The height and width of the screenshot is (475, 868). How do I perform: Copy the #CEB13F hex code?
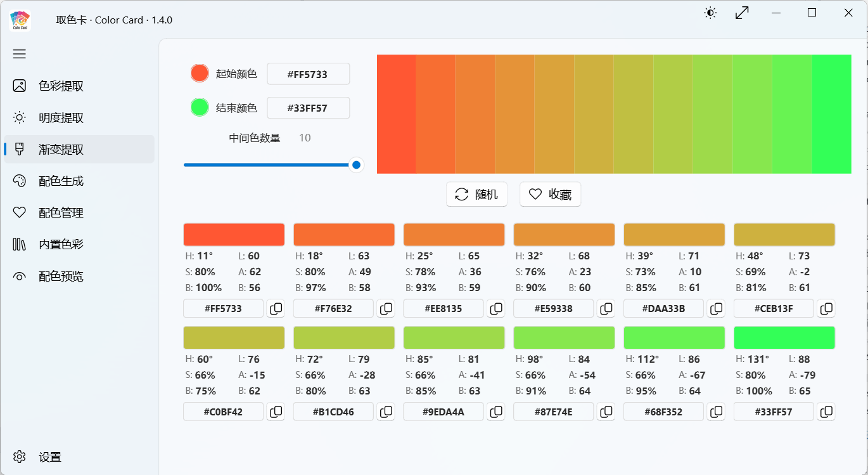point(826,309)
